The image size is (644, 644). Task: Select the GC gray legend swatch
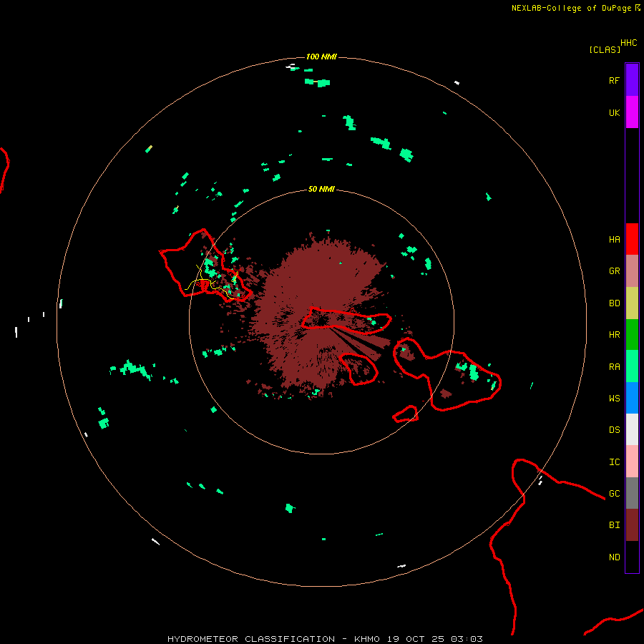pos(632,493)
